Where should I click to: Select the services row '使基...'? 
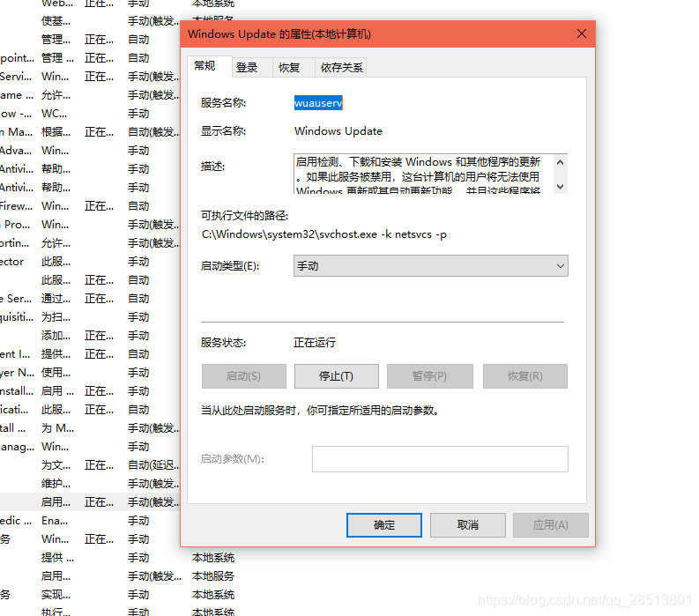click(x=90, y=21)
